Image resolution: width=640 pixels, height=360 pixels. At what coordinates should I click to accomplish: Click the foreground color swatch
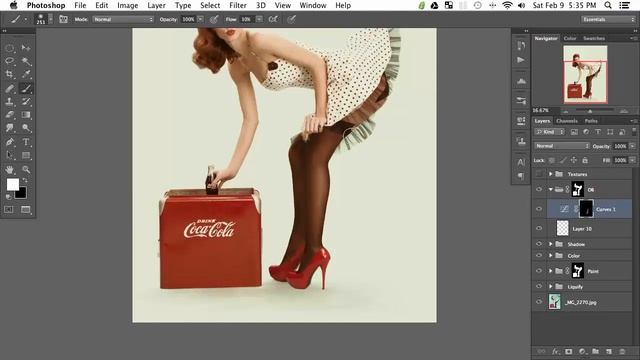[13, 184]
